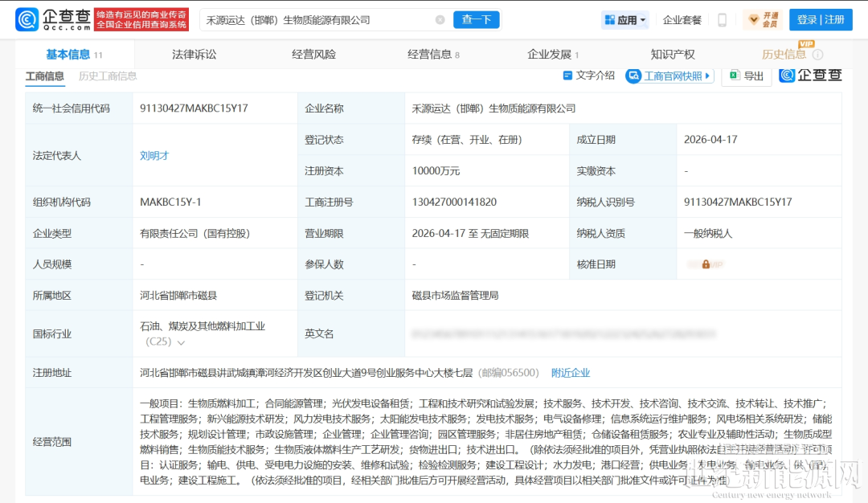Select the 历史工商信息 sub-tab

[108, 76]
